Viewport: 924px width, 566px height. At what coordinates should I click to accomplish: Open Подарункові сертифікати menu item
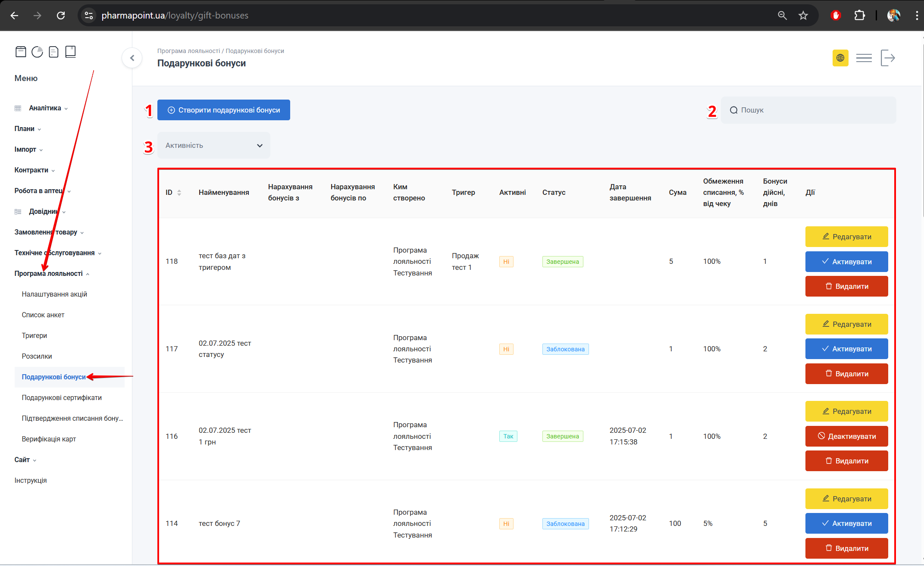pos(62,398)
